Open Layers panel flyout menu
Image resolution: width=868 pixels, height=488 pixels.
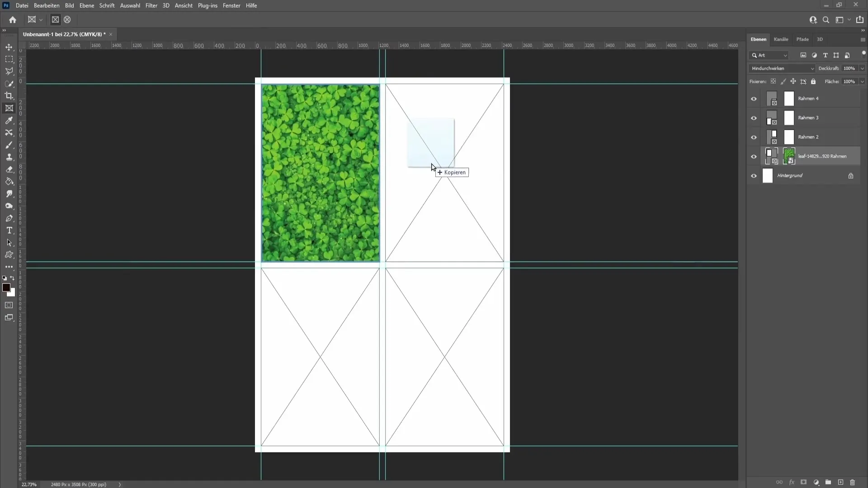(x=863, y=40)
